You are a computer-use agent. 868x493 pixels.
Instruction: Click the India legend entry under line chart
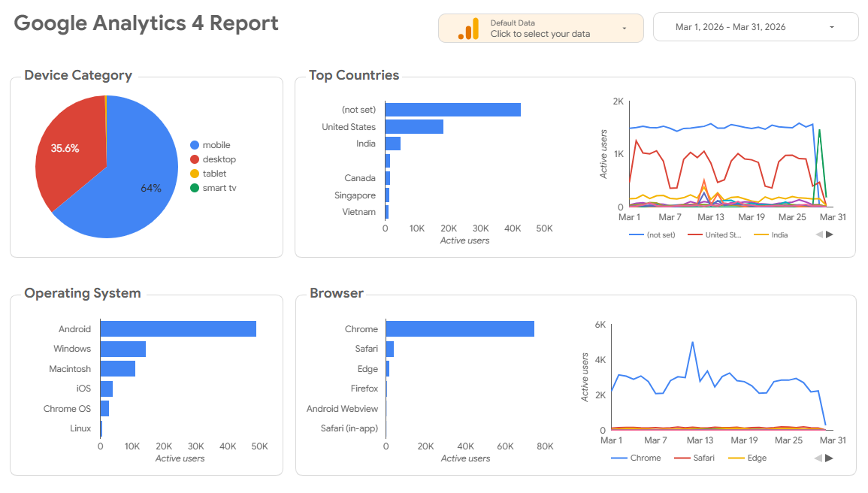[x=770, y=234]
